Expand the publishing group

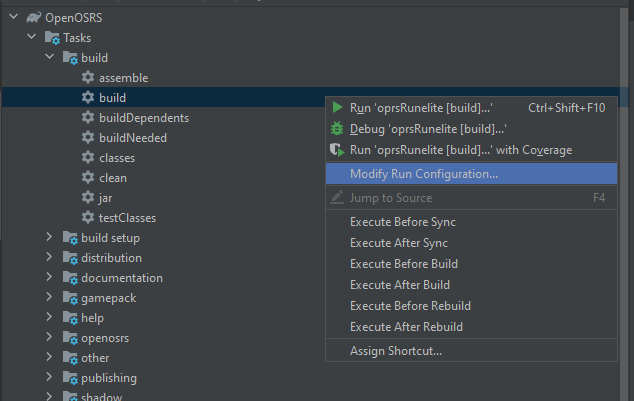tap(49, 377)
